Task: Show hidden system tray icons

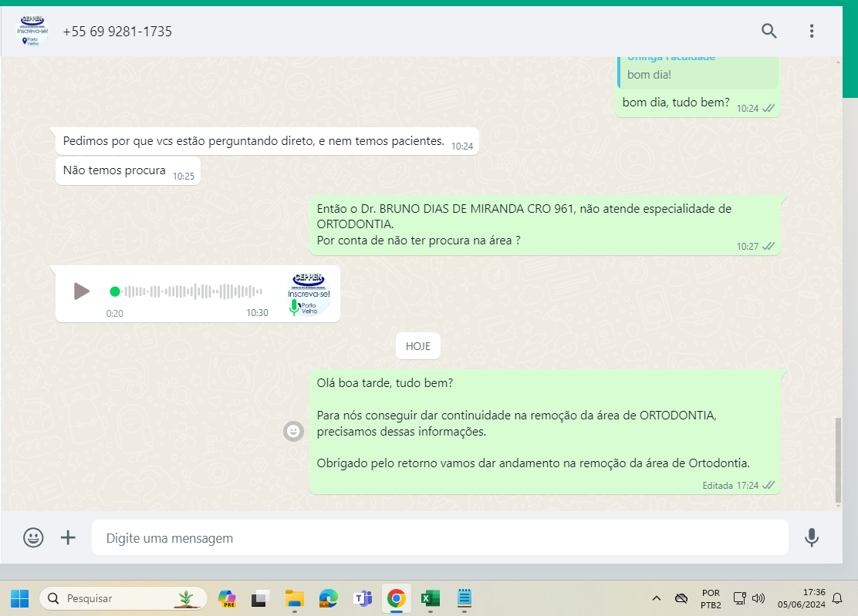Action: click(657, 598)
